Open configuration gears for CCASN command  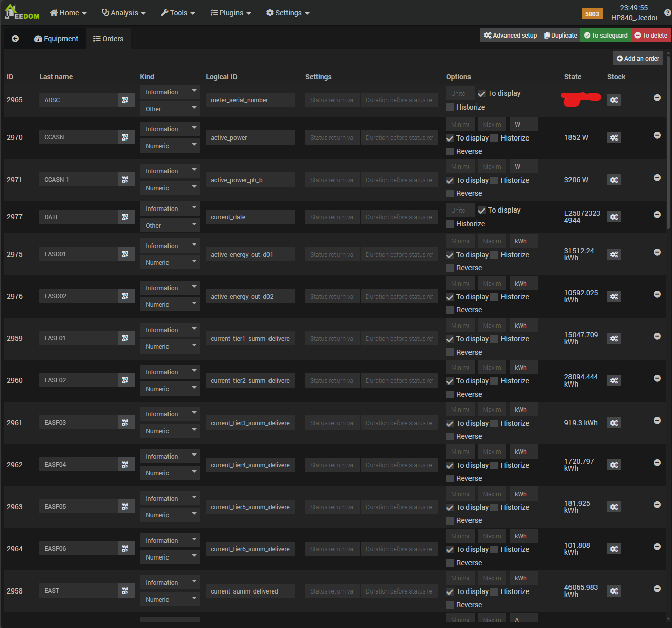(614, 137)
